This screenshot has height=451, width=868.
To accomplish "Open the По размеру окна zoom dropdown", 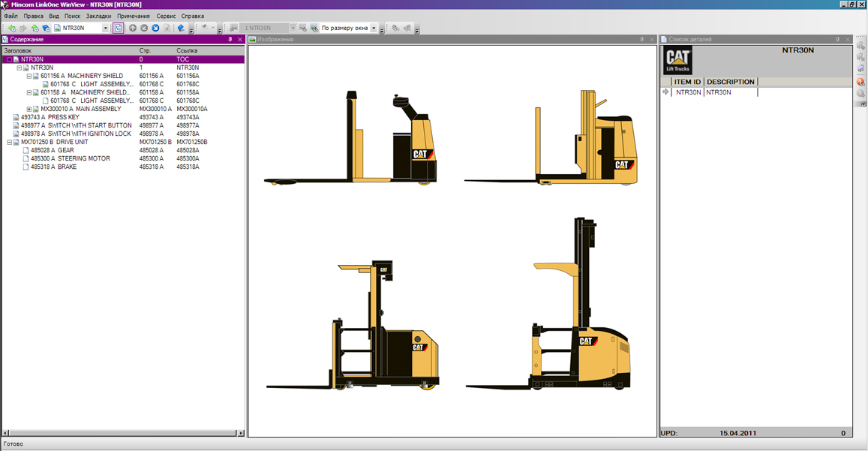I will pos(374,29).
